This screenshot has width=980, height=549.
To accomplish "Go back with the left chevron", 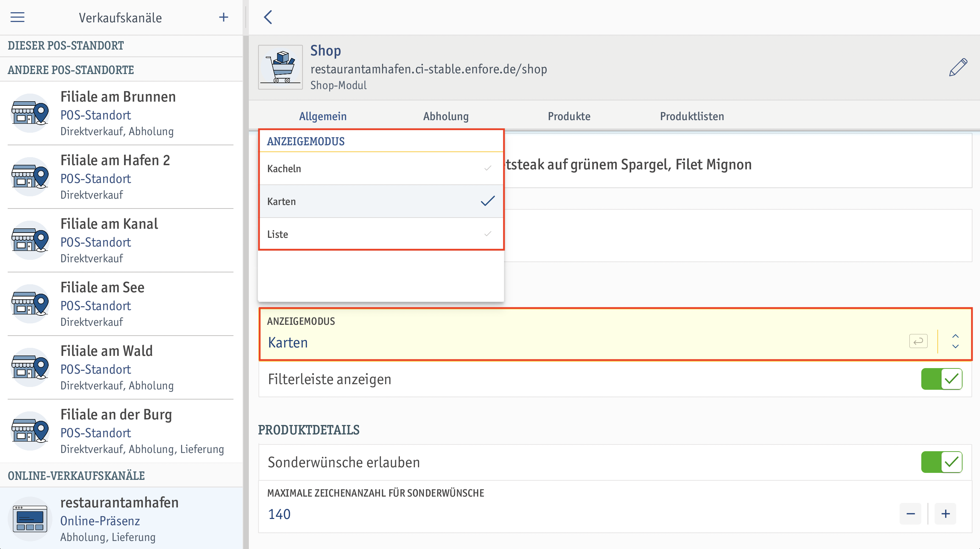I will 268,17.
